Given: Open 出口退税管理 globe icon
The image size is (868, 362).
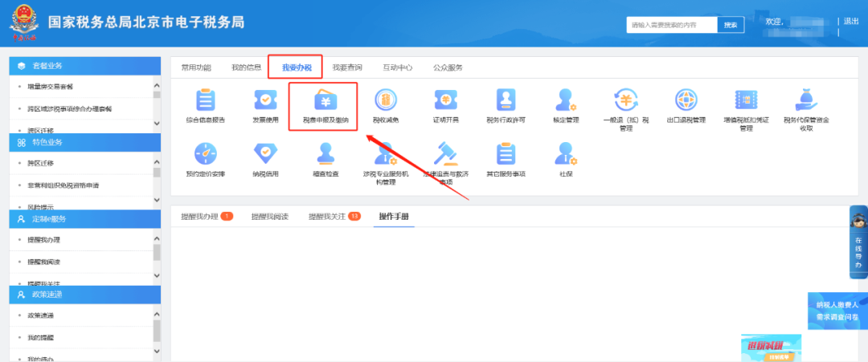Looking at the screenshot, I should point(686,100).
